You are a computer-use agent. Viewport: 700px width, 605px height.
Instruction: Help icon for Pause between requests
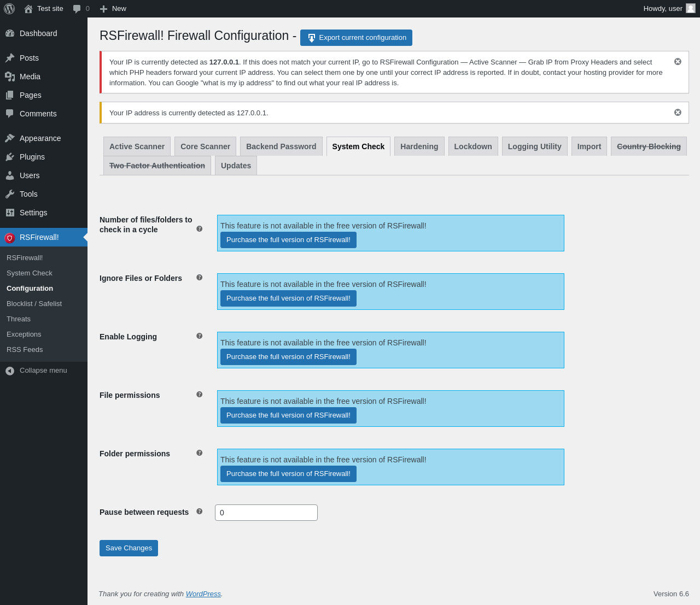[200, 512]
